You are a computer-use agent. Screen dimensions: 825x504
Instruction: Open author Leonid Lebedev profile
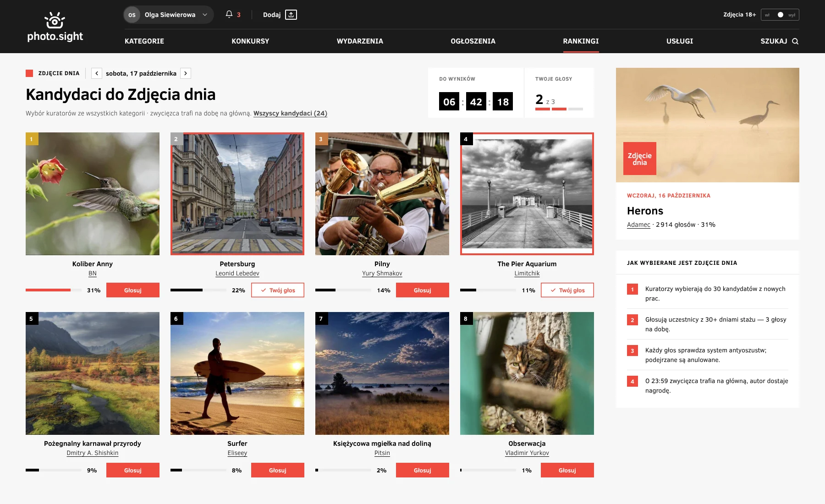(x=237, y=274)
